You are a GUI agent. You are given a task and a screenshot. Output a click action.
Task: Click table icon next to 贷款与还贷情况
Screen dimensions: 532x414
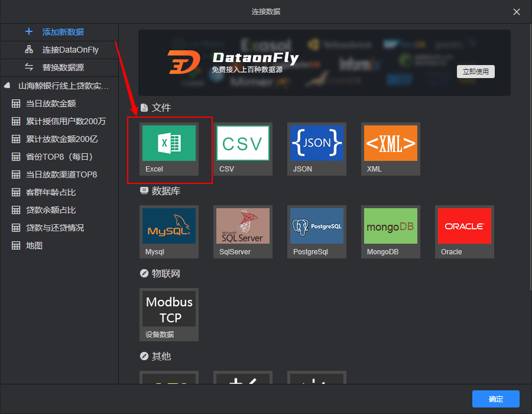(x=16, y=227)
